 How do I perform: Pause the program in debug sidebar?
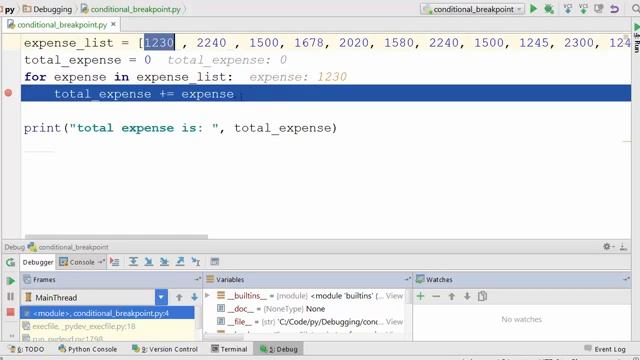(x=11, y=297)
